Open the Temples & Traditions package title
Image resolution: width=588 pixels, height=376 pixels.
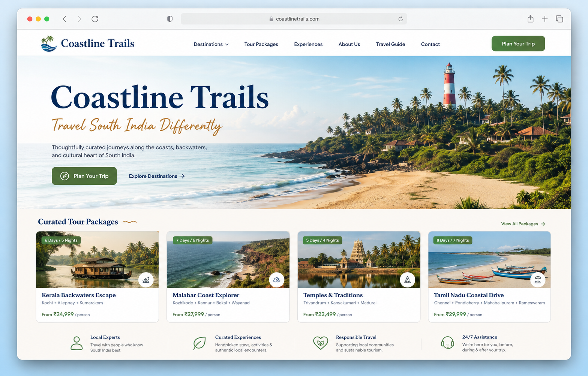pos(333,295)
